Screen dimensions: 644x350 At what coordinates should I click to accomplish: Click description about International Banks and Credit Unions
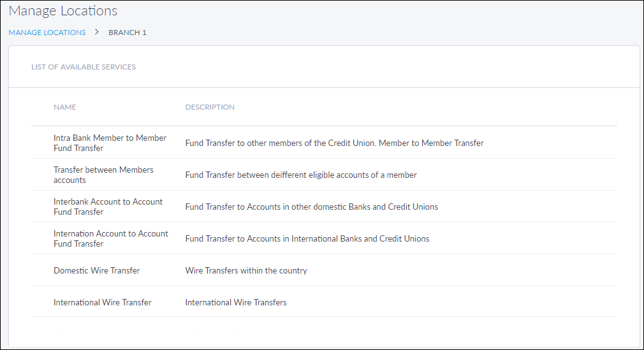307,238
